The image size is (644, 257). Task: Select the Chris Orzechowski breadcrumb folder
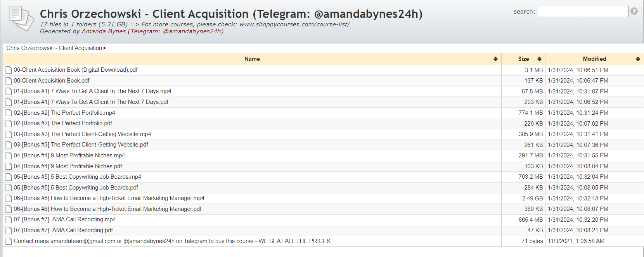(x=54, y=48)
